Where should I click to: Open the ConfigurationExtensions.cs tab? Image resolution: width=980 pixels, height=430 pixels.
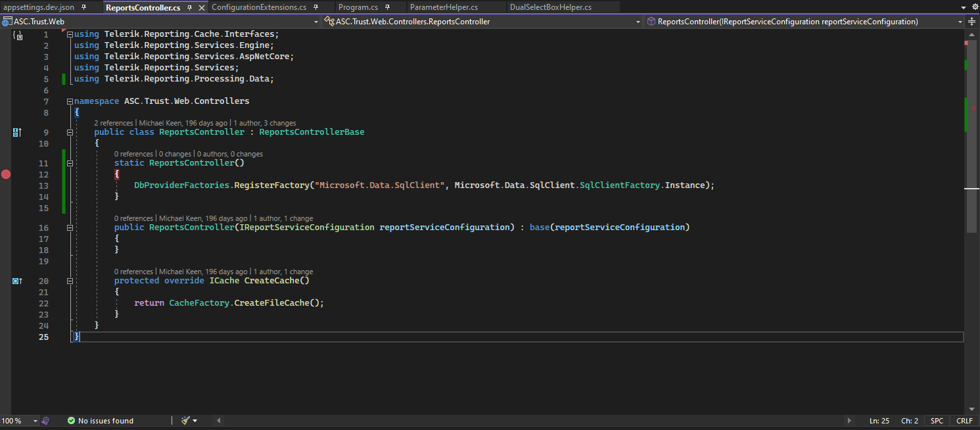click(x=259, y=7)
